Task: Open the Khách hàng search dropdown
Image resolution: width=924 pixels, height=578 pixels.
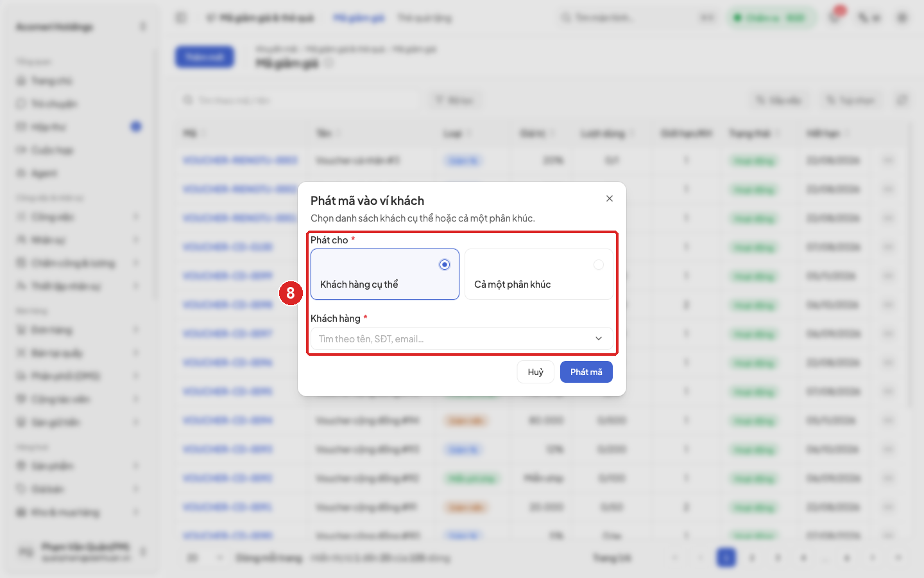Action: [x=462, y=338]
